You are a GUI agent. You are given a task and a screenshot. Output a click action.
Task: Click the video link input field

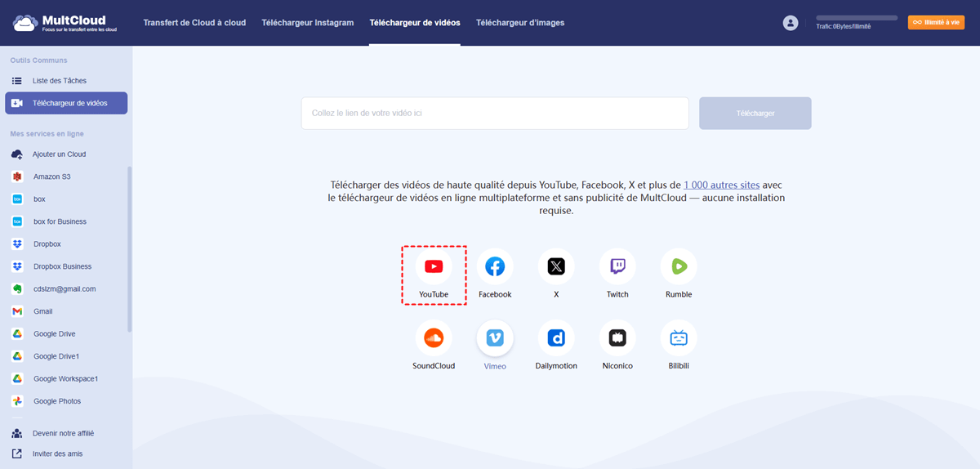tap(494, 114)
